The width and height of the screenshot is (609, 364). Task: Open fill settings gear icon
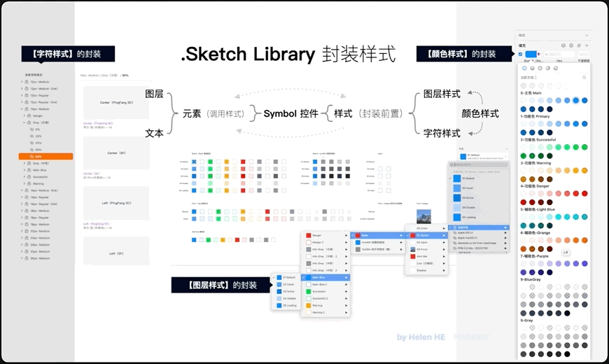pyautogui.click(x=571, y=45)
